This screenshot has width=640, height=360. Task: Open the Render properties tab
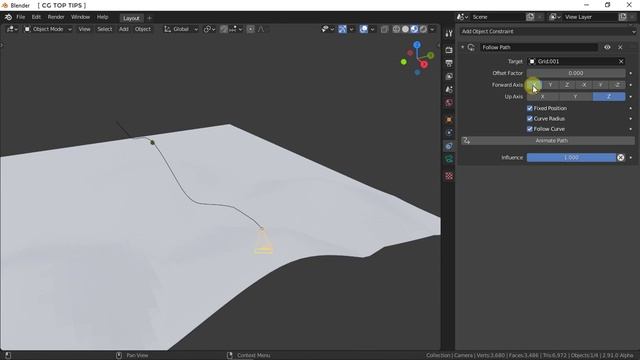click(449, 50)
